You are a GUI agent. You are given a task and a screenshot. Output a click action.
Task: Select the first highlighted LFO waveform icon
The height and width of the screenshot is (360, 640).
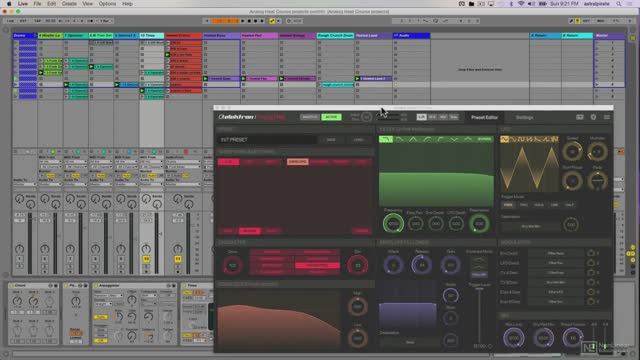coord(504,140)
